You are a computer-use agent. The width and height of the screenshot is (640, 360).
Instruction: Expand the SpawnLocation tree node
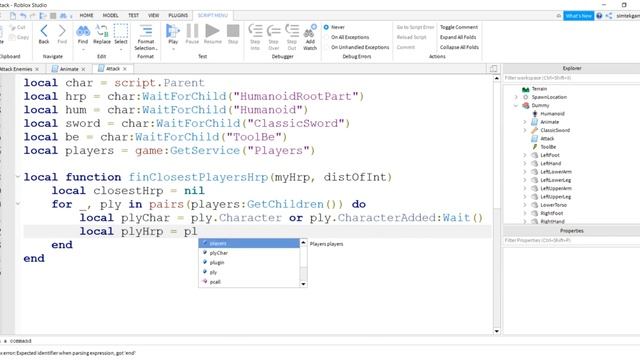click(516, 97)
